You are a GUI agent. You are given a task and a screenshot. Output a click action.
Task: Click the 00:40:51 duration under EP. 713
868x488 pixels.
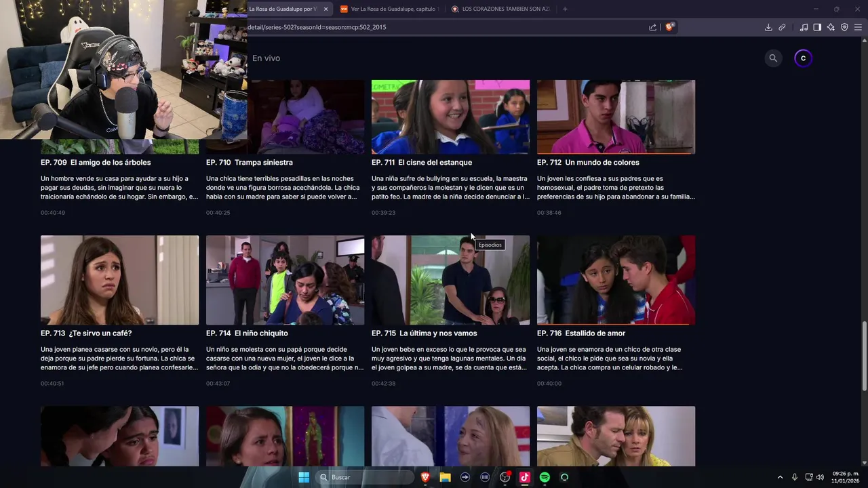pyautogui.click(x=52, y=384)
